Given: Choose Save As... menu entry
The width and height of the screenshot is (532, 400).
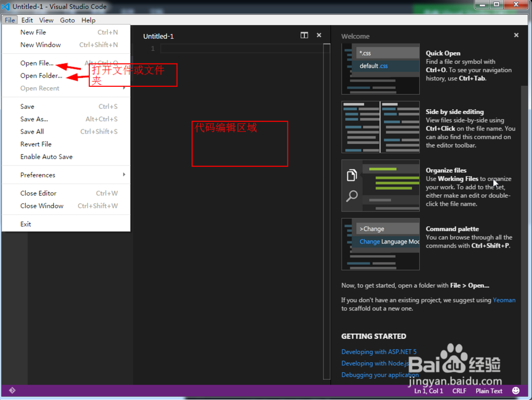Looking at the screenshot, I should [66, 119].
